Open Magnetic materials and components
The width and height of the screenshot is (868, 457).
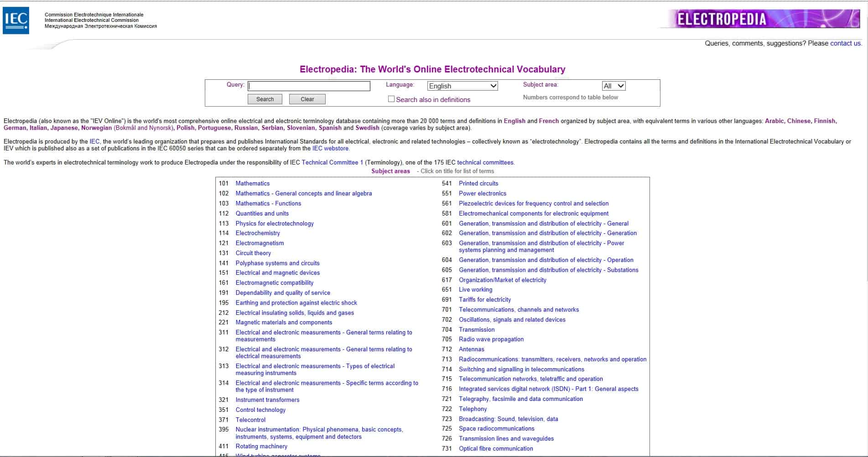[x=284, y=322]
